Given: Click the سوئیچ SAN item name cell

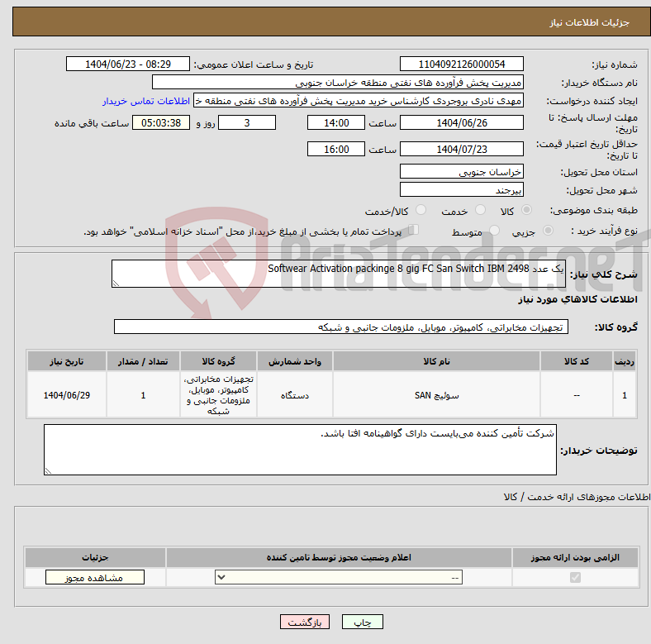Looking at the screenshot, I should pyautogui.click(x=436, y=395).
